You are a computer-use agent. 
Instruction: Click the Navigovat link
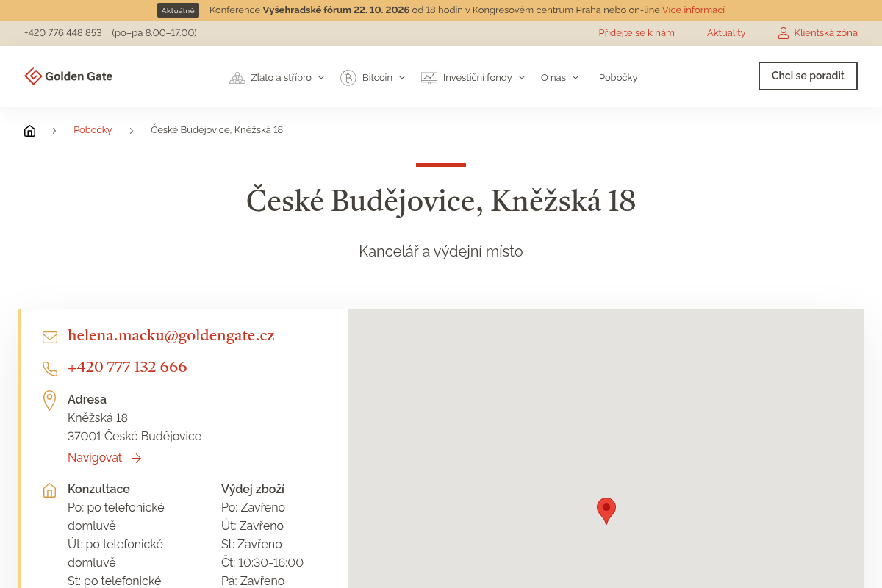pyautogui.click(x=95, y=457)
